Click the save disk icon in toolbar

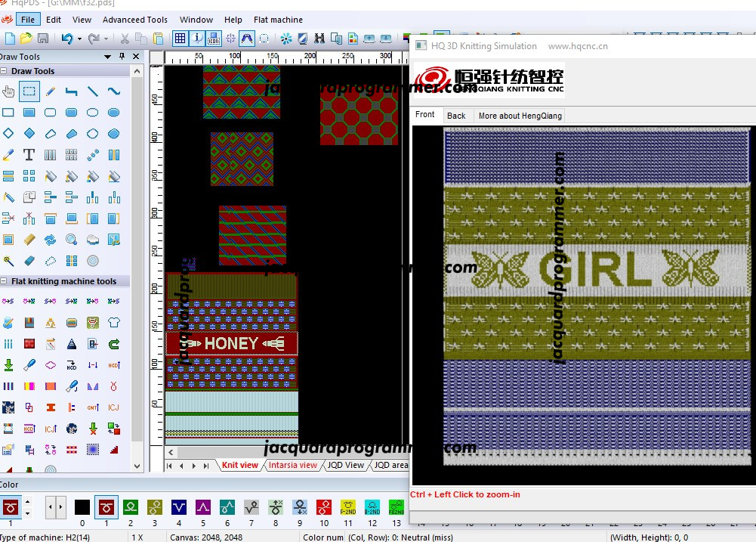point(42,38)
